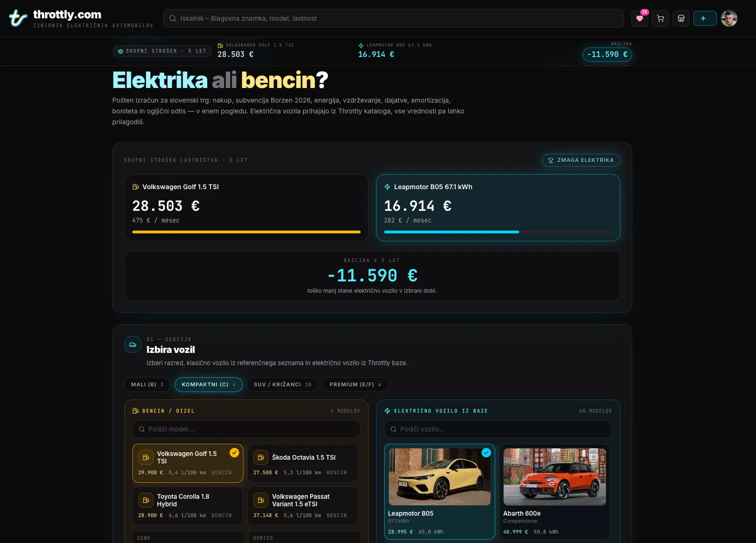Click the Abarth 600e name text

click(x=522, y=513)
